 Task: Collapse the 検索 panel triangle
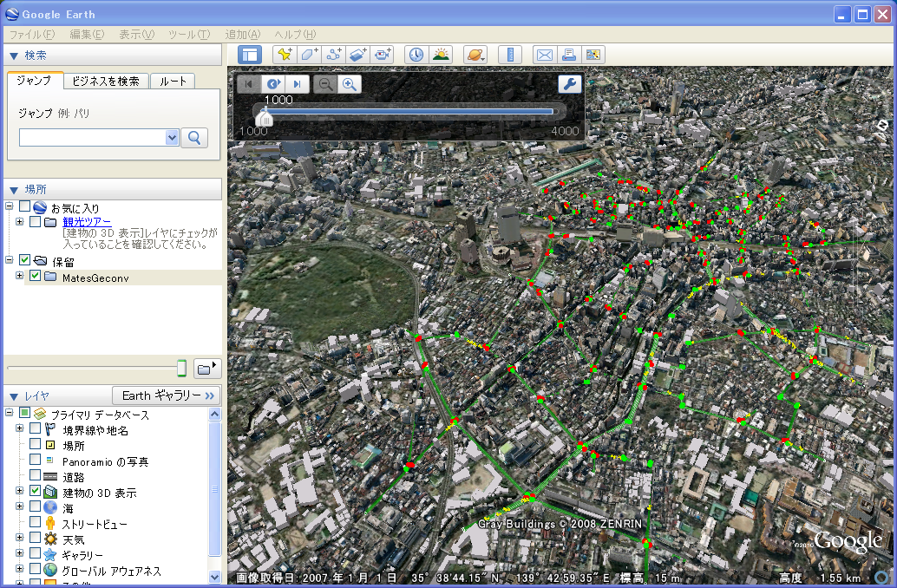pos(14,56)
